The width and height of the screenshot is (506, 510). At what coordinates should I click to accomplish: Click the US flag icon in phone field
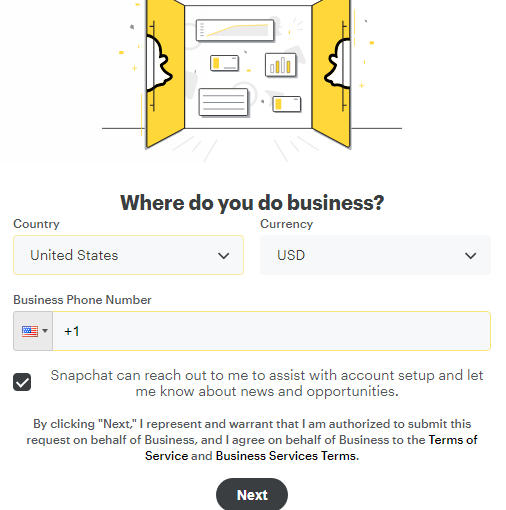pyautogui.click(x=30, y=331)
